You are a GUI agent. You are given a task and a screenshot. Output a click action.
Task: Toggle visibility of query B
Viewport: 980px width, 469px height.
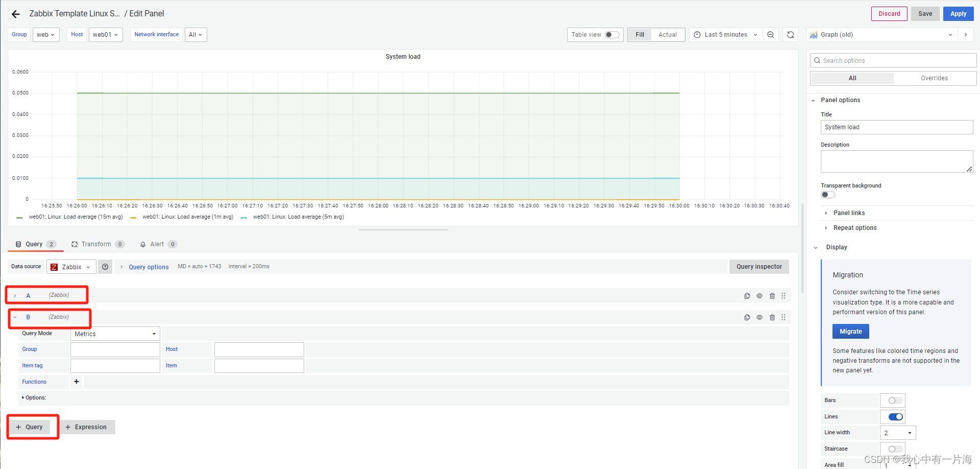759,317
